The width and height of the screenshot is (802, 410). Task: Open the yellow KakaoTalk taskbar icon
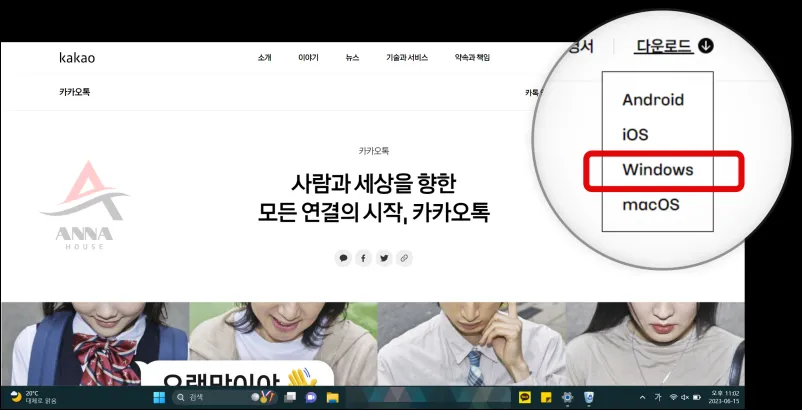(x=524, y=397)
